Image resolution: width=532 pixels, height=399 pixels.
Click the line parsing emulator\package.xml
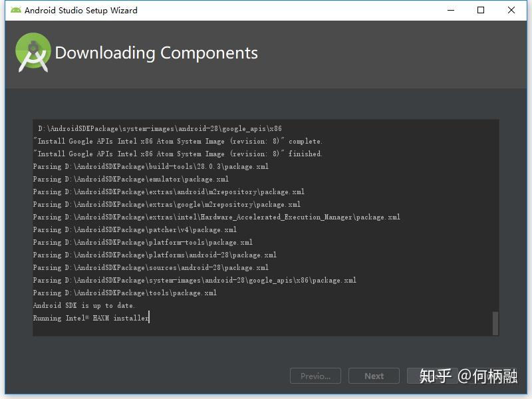(130, 179)
